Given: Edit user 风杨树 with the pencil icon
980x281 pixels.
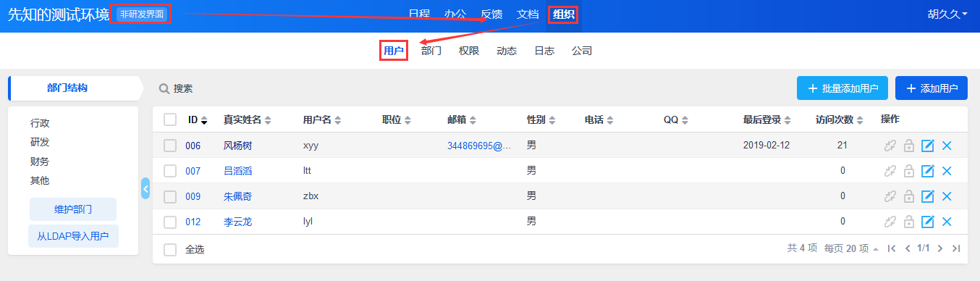Looking at the screenshot, I should click(x=928, y=146).
